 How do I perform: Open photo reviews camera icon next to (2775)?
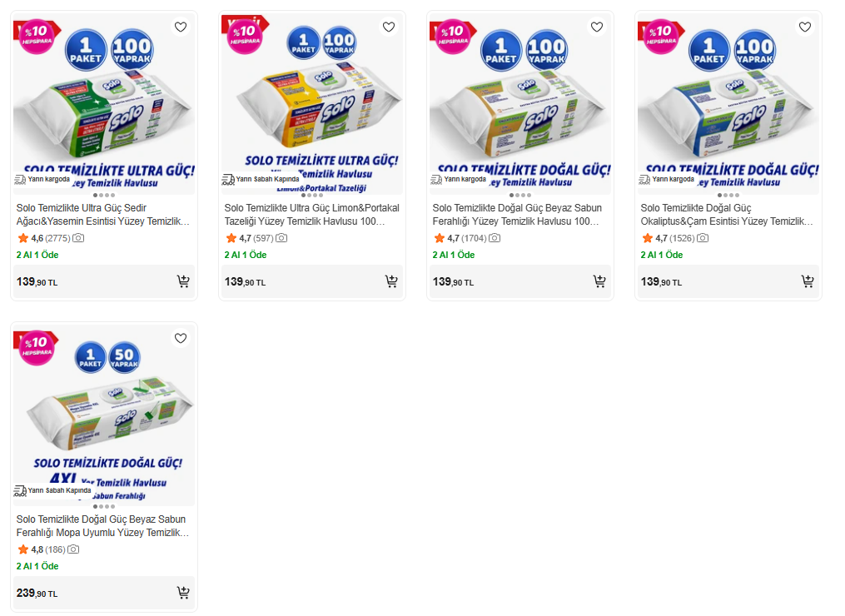78,238
